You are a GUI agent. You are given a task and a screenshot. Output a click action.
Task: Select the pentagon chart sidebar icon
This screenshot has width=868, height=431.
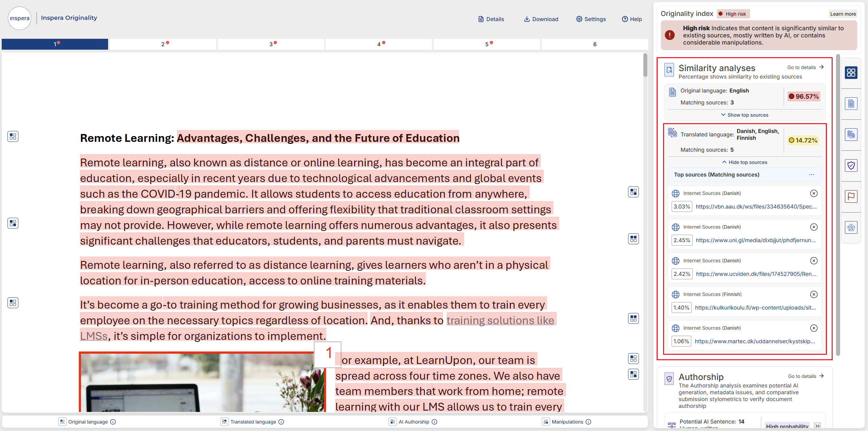(851, 227)
